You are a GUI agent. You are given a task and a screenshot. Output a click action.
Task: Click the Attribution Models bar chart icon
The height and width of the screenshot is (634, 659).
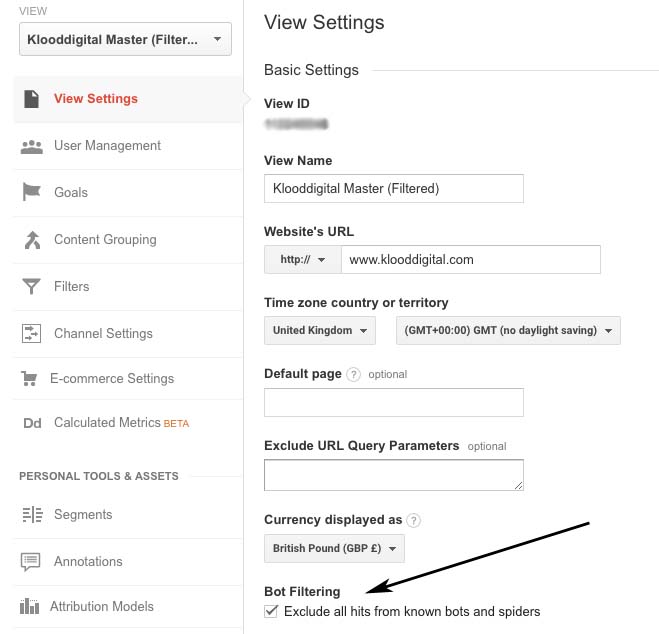(31, 606)
